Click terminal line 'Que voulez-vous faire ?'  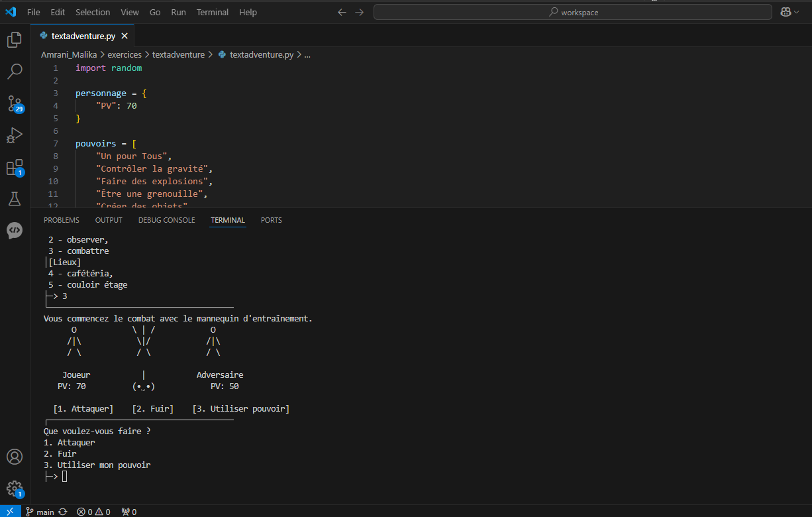tap(97, 431)
